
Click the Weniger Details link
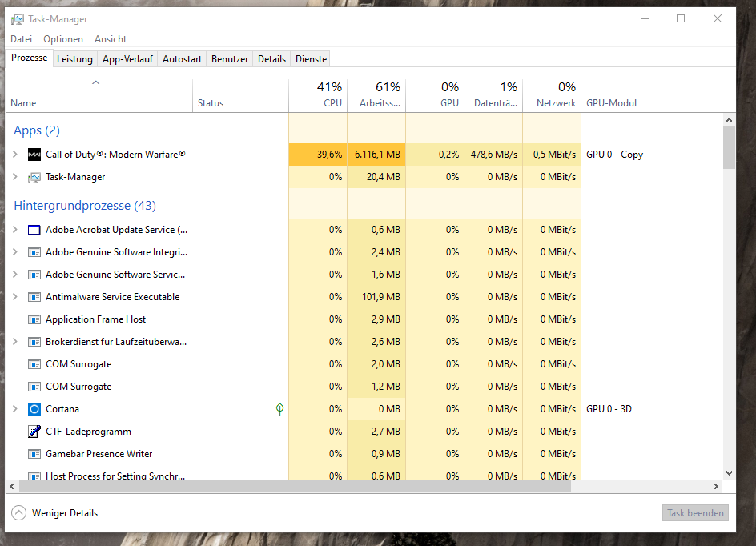(x=65, y=513)
